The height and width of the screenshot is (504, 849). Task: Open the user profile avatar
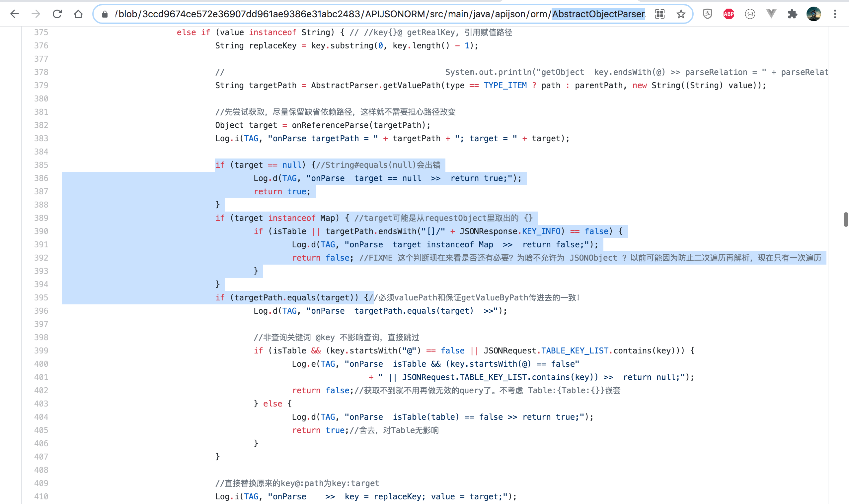(x=814, y=14)
